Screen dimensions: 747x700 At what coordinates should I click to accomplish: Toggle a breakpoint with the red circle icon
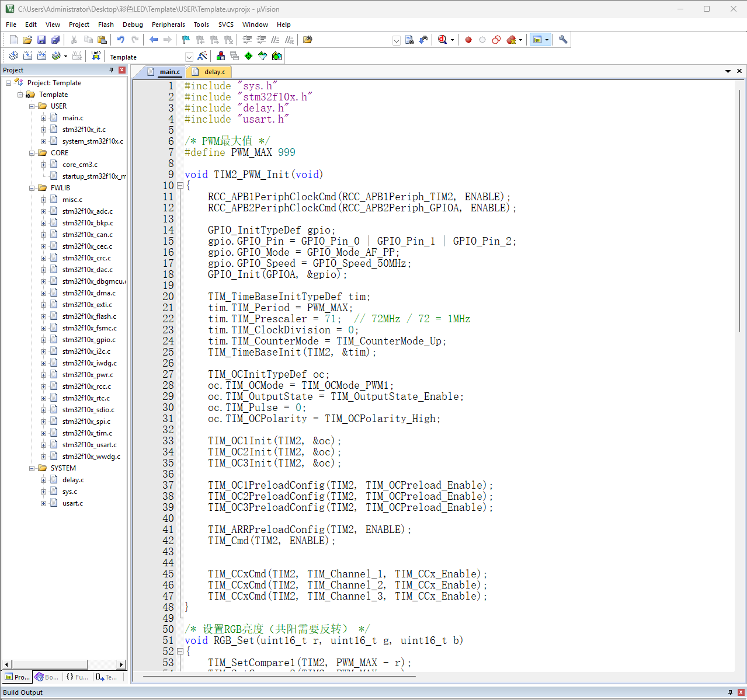[468, 40]
